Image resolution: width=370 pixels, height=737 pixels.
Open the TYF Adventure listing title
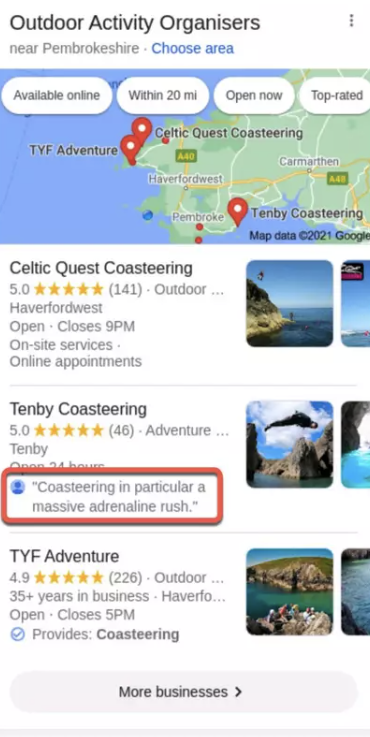[64, 557]
